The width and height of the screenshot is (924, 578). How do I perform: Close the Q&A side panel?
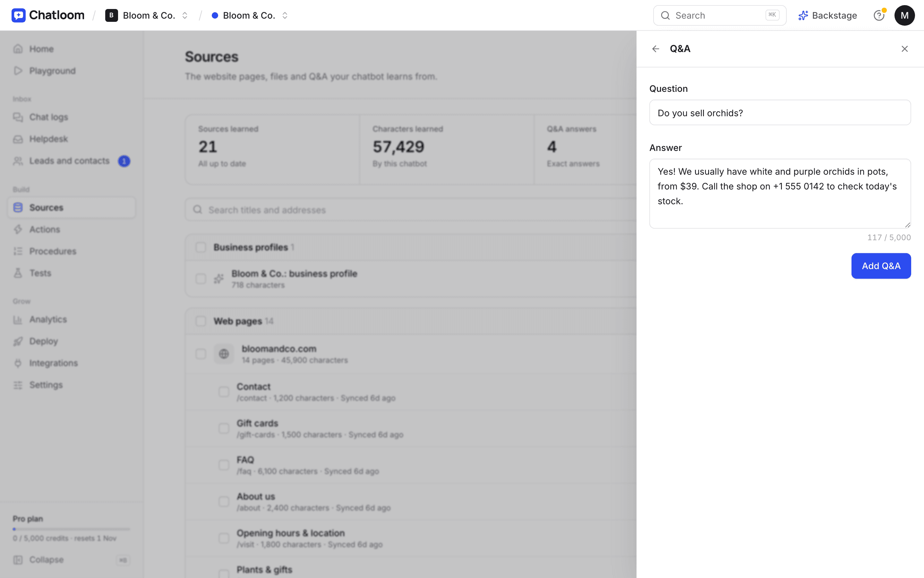click(904, 49)
